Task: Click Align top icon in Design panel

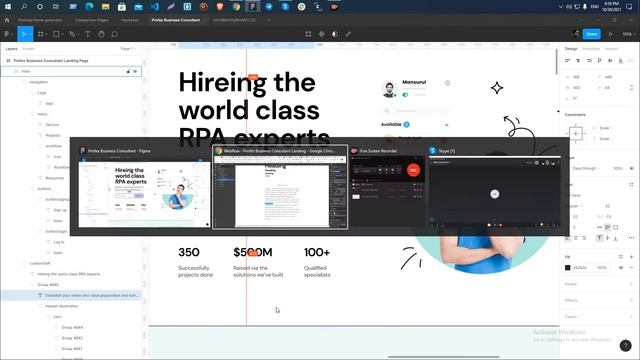Action: coord(599,60)
